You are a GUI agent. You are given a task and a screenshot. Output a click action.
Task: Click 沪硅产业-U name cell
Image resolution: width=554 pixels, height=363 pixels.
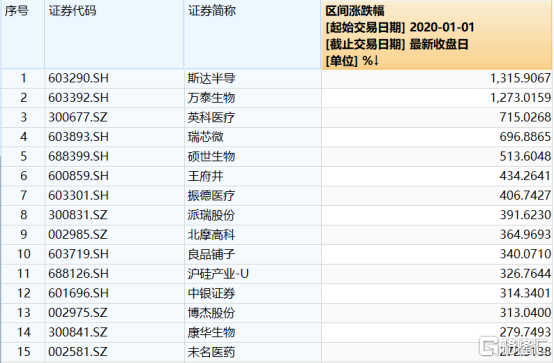tap(218, 274)
